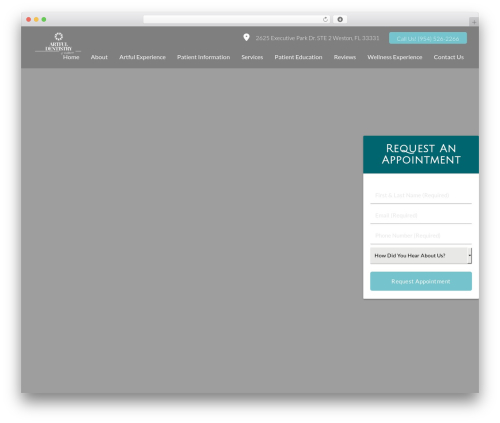Expand How Did You Hear About Us dropdown
The image size is (500, 423).
click(x=421, y=256)
